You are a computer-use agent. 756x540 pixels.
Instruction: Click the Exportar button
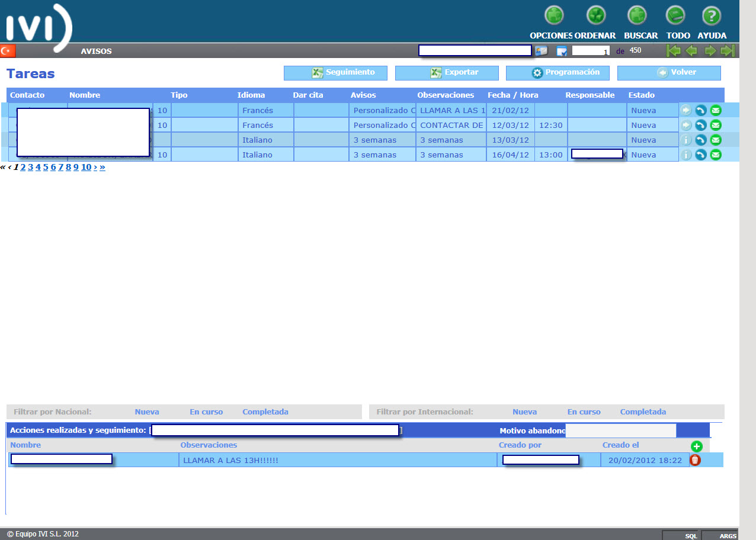coord(447,73)
